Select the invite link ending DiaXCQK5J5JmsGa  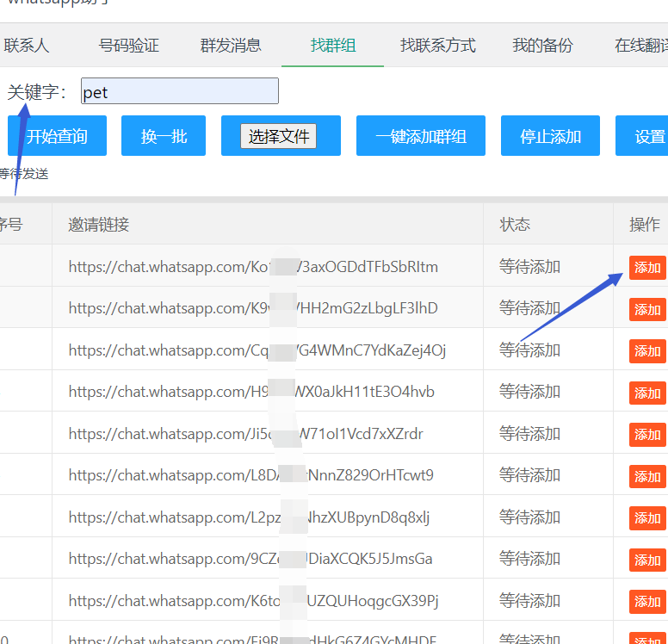tap(251, 558)
